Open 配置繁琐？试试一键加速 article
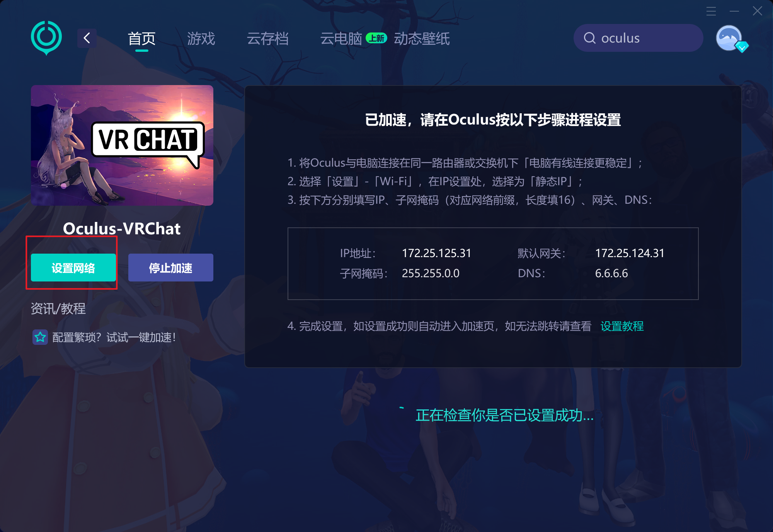The width and height of the screenshot is (773, 532). coord(114,337)
